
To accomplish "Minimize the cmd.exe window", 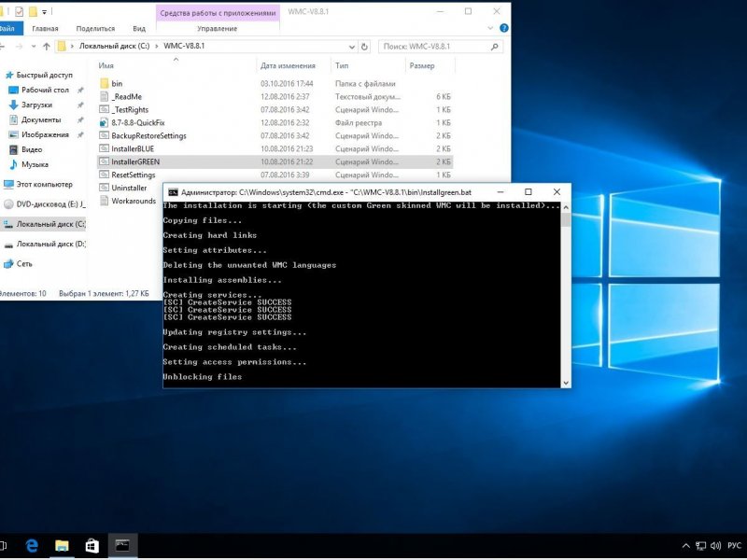I will click(x=500, y=192).
